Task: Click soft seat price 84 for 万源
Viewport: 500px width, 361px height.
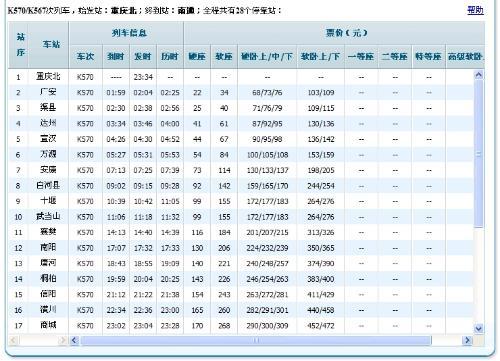Action: [224, 155]
